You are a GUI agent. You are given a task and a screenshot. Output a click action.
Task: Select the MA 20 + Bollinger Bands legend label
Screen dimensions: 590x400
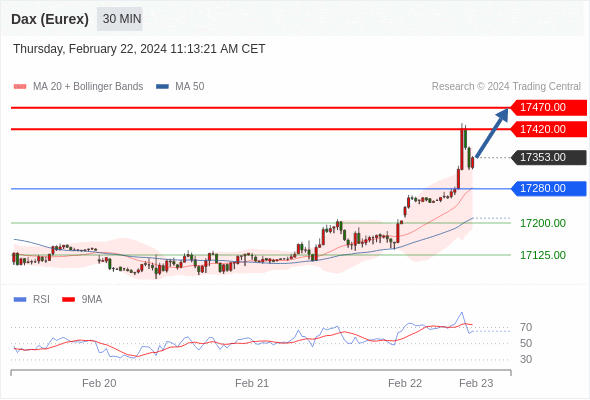tap(88, 87)
